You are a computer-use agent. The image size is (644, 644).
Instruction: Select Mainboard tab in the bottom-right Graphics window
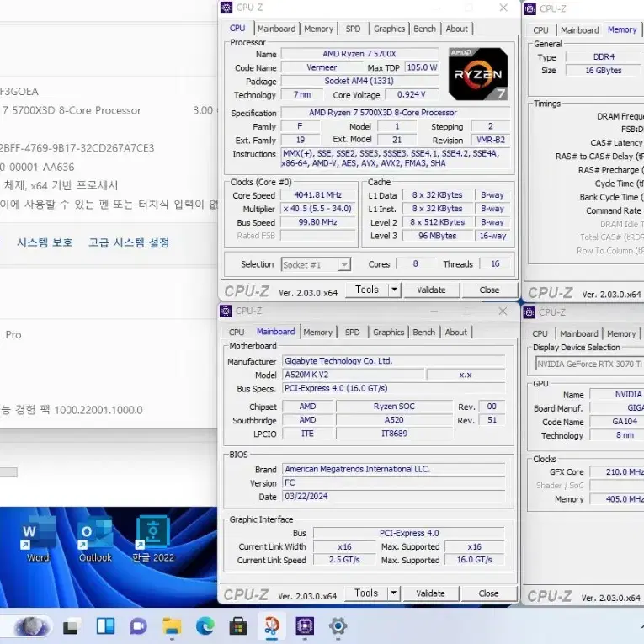point(579,333)
